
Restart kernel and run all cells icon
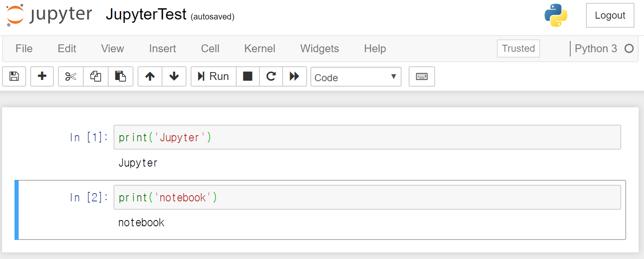295,76
